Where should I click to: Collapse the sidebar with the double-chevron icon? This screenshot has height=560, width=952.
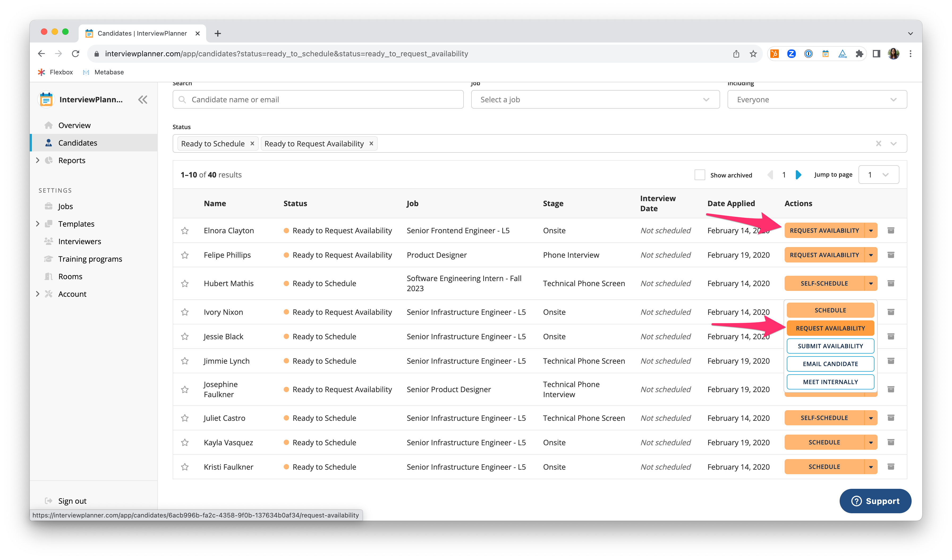click(x=143, y=100)
